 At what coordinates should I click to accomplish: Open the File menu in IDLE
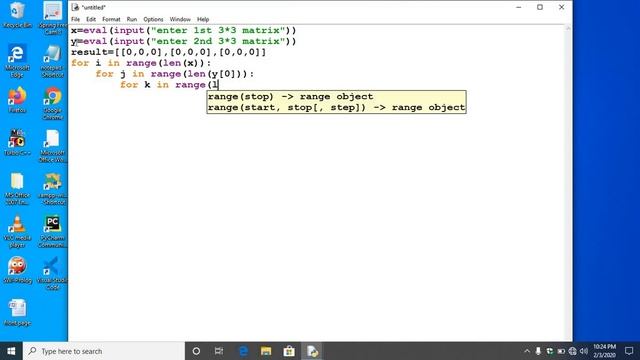[x=76, y=19]
